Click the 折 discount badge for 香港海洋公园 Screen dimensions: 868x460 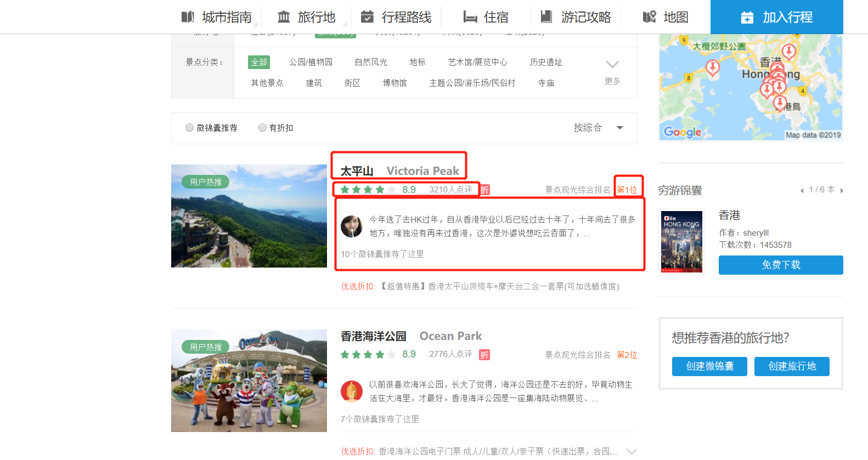(x=484, y=355)
